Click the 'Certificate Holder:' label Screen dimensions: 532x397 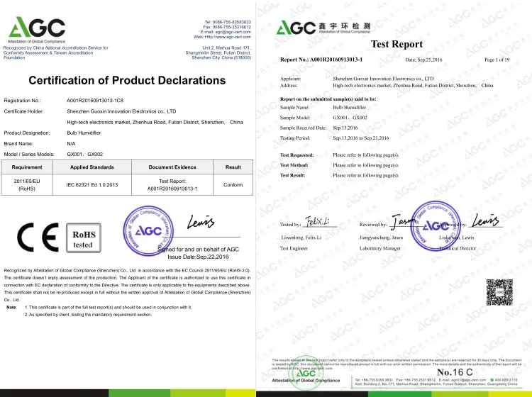pyautogui.click(x=23, y=111)
